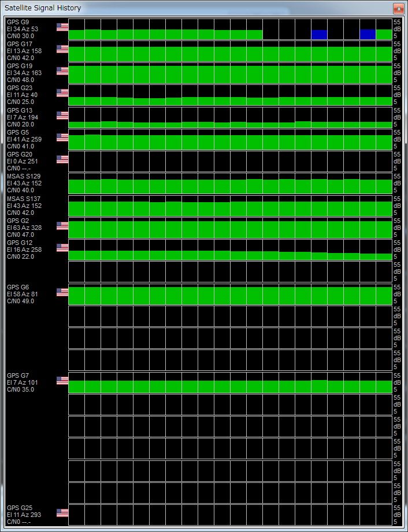Select the 'C/N0 30.0' value

click(20, 36)
